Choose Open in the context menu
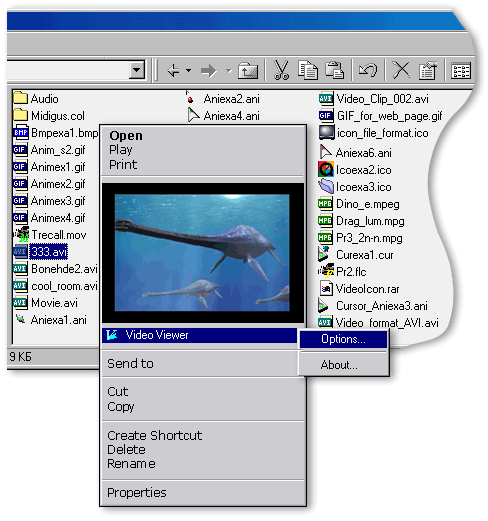 (x=126, y=136)
